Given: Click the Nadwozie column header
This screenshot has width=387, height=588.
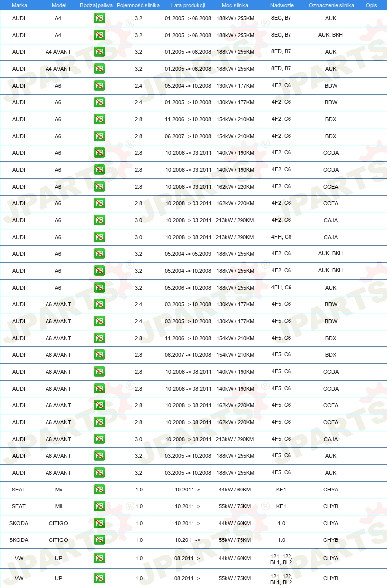Looking at the screenshot, I should point(282,5).
